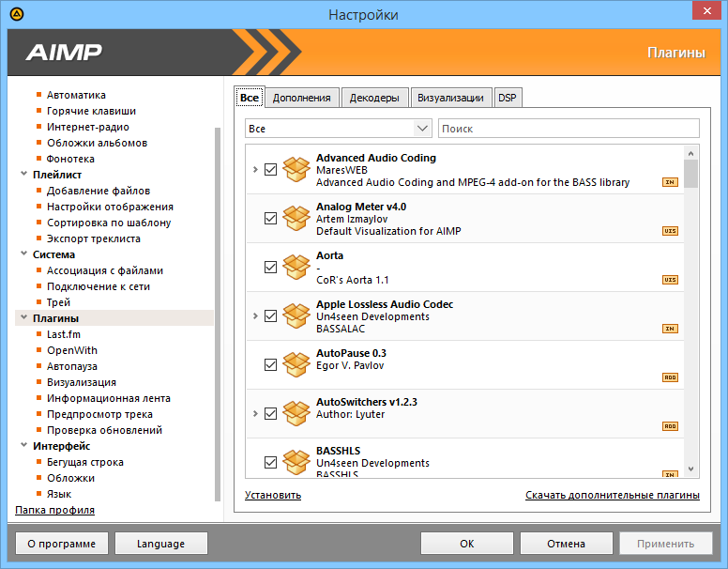
Task: Disable the Aorta plugin checkbox
Action: 271,268
